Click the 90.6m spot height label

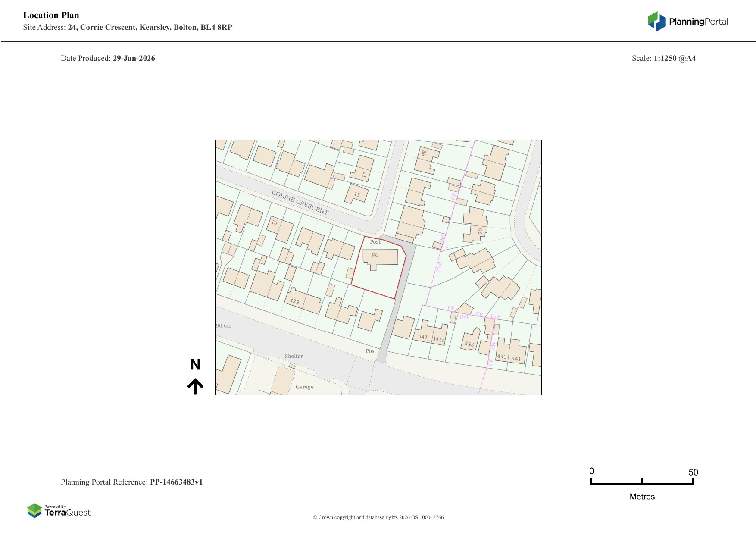pyautogui.click(x=224, y=326)
